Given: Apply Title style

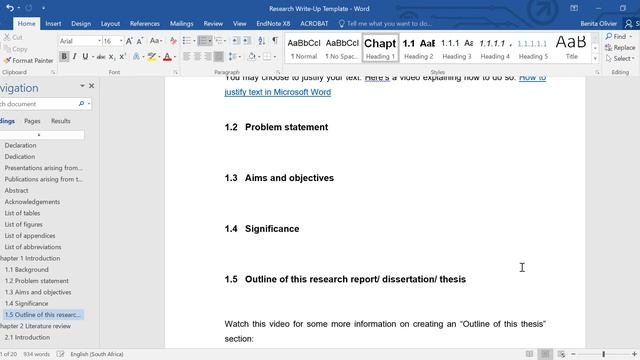Looking at the screenshot, I should coord(571,48).
